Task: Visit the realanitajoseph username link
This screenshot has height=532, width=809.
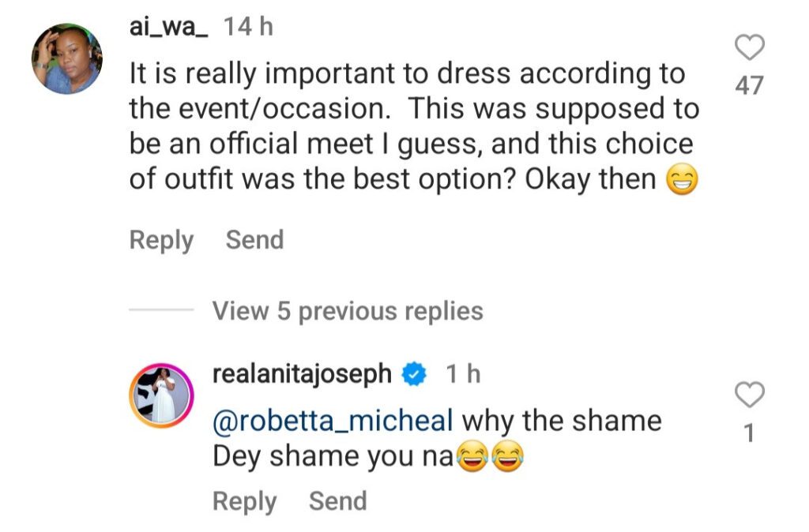Action: click(303, 374)
